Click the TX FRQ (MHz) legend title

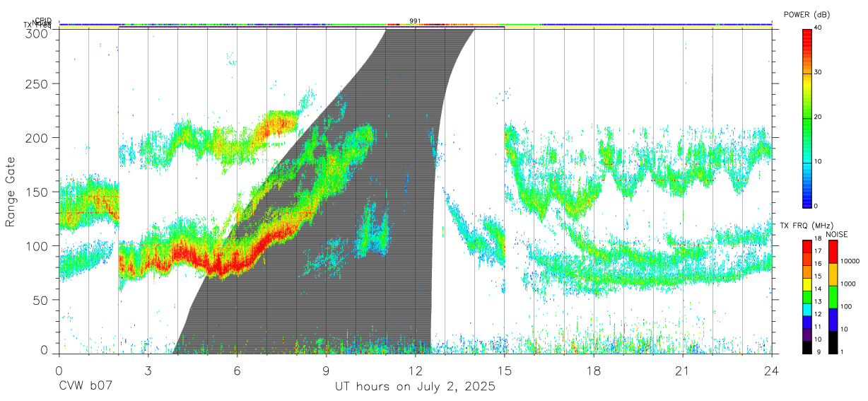pos(805,226)
